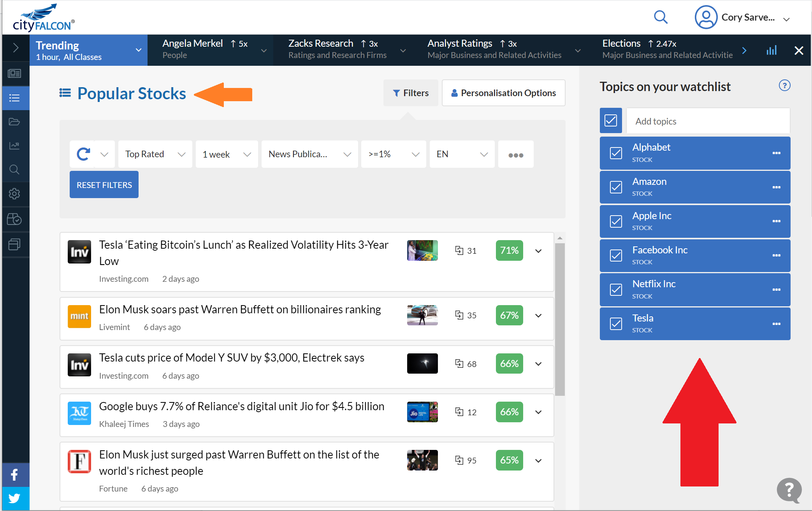
Task: Share via Twitter icon in sidebar
Action: coord(15,498)
